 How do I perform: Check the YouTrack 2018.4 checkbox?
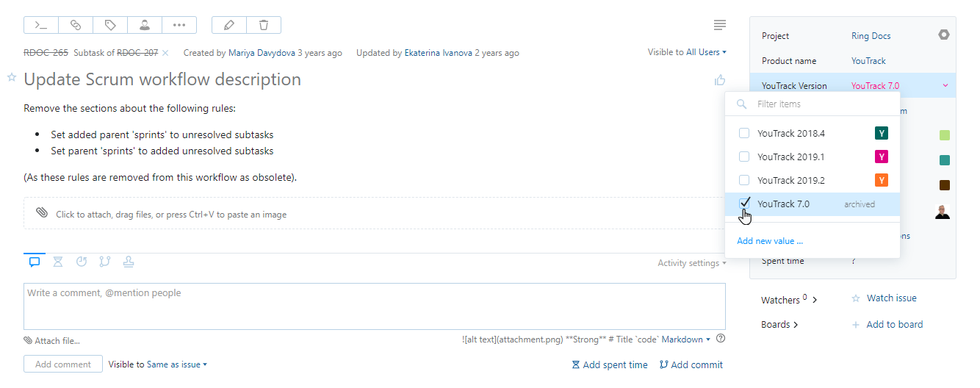point(744,134)
